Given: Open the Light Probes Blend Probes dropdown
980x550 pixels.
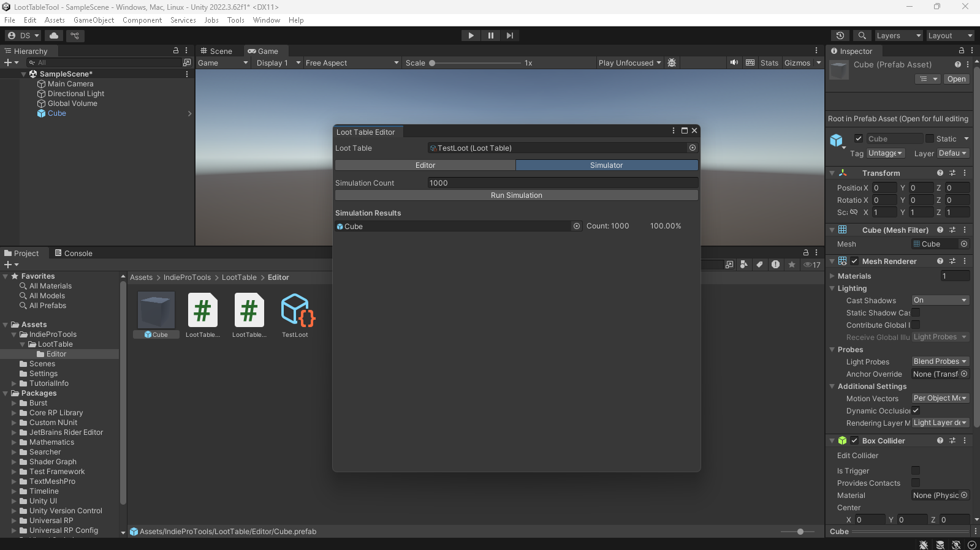Looking at the screenshot, I should [x=940, y=361].
